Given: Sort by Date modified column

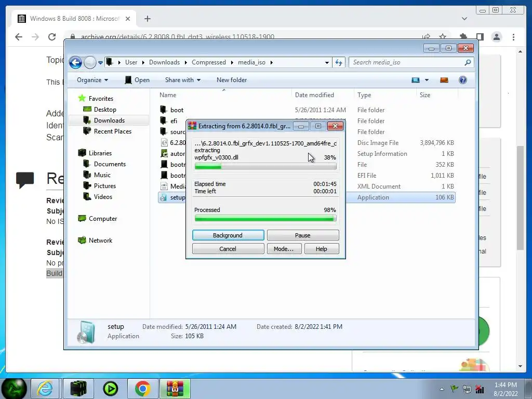Looking at the screenshot, I should tap(322, 95).
